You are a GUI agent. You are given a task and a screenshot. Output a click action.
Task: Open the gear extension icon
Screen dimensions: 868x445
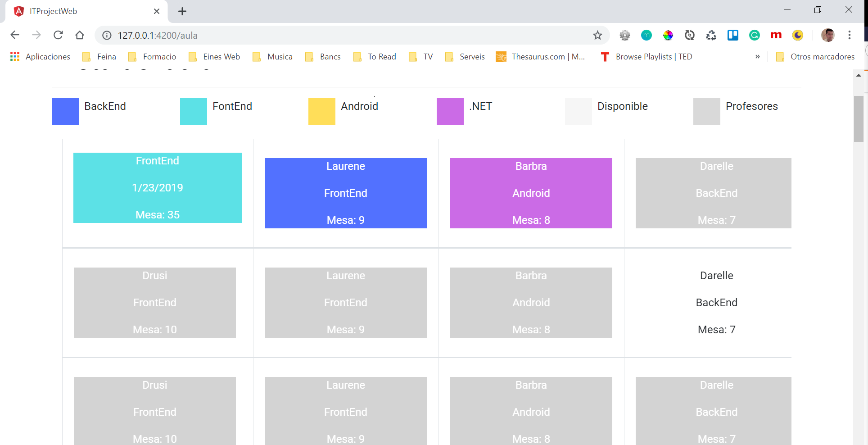pos(625,35)
